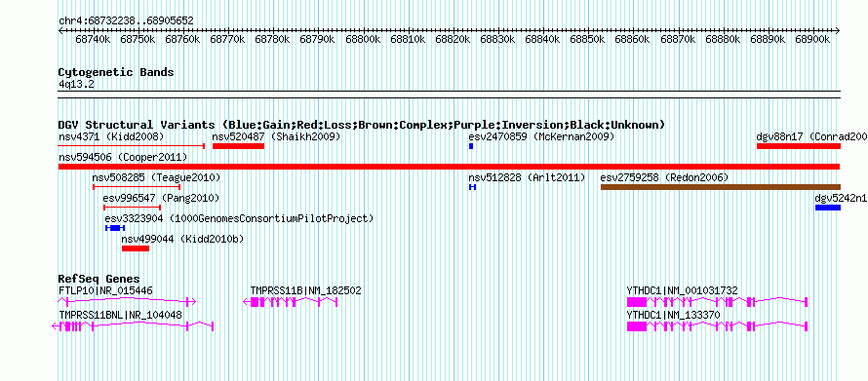Screen dimensions: 868x381
Task: Click the FTLP10 gene model glyph
Action: coord(127,302)
